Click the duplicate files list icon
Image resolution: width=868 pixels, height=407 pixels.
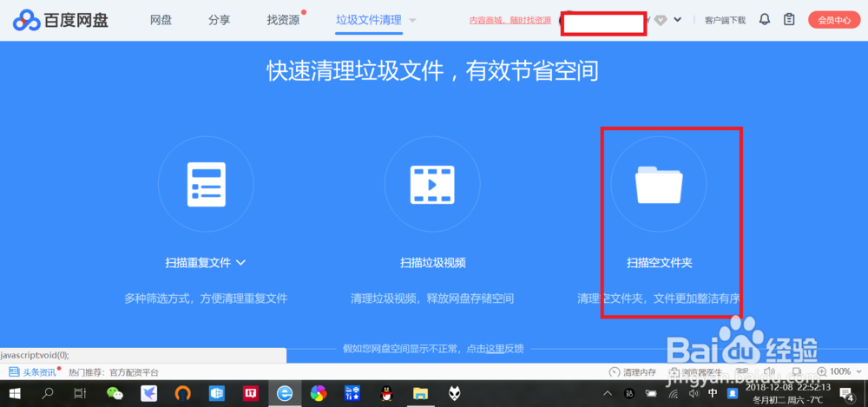[206, 184]
